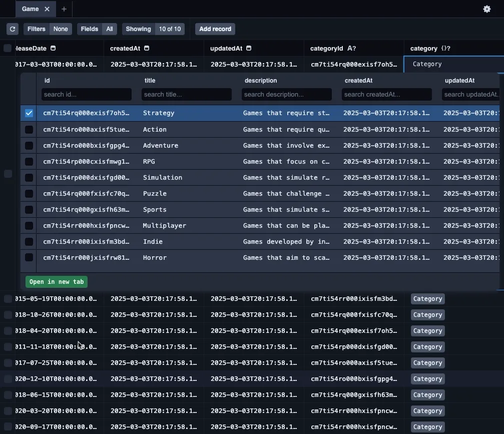
Task: Add a new tab with plus icon
Action: pos(64,9)
